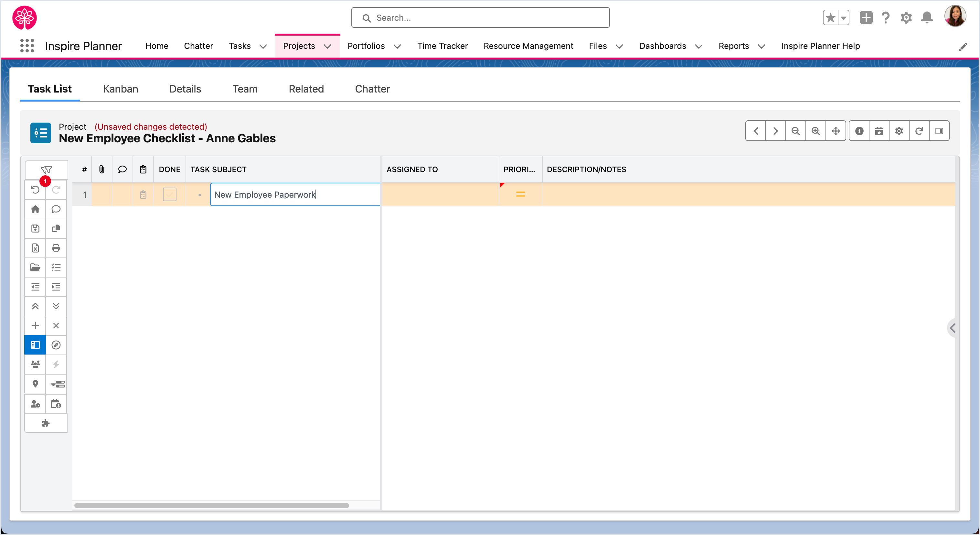Refresh with the reload icon in top toolbar
Viewport: 980px width, 535px height.
click(x=919, y=131)
